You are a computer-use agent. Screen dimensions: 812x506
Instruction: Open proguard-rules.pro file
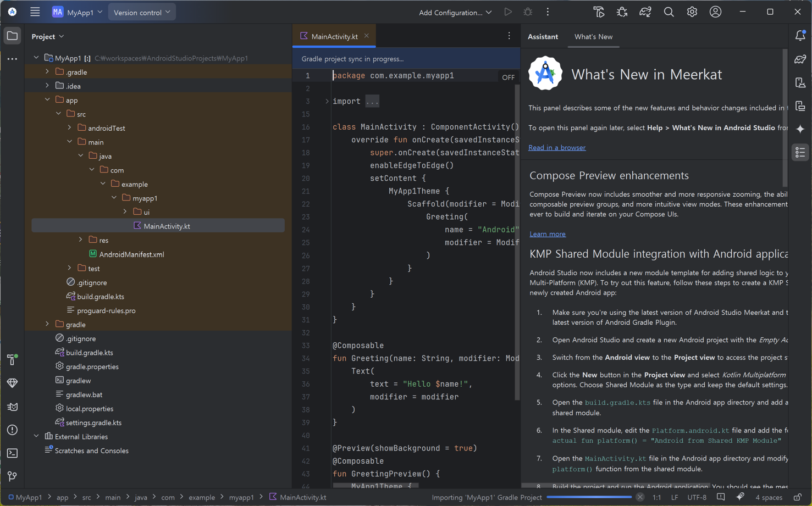(x=106, y=310)
